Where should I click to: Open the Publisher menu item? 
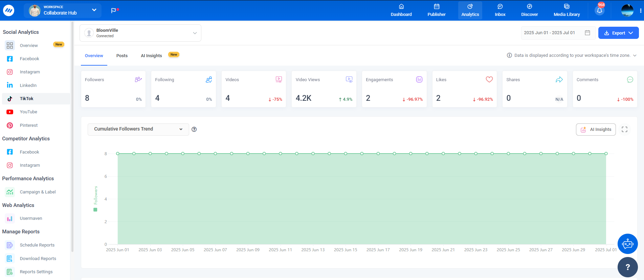pyautogui.click(x=437, y=10)
